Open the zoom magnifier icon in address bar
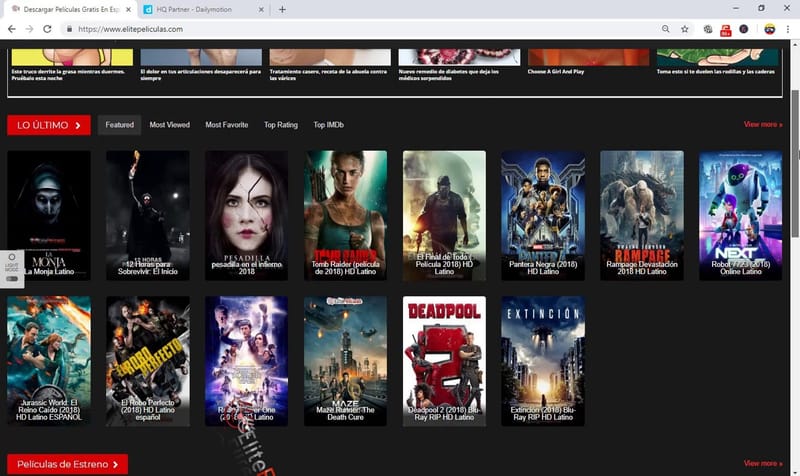Image resolution: width=800 pixels, height=476 pixels. tap(666, 29)
